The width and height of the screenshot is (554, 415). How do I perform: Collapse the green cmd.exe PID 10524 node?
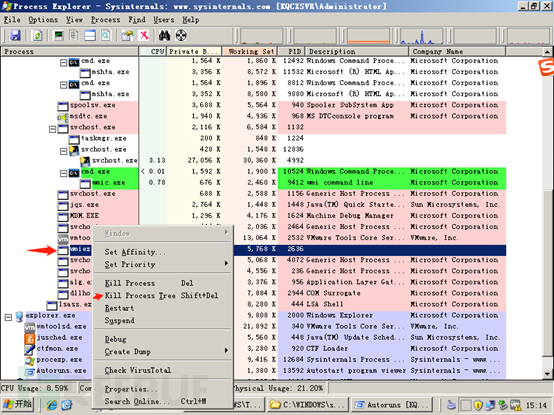click(63, 173)
